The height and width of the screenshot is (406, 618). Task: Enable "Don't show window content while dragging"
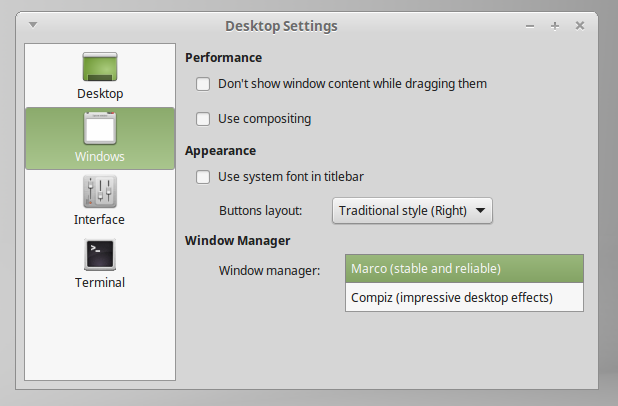(x=203, y=84)
